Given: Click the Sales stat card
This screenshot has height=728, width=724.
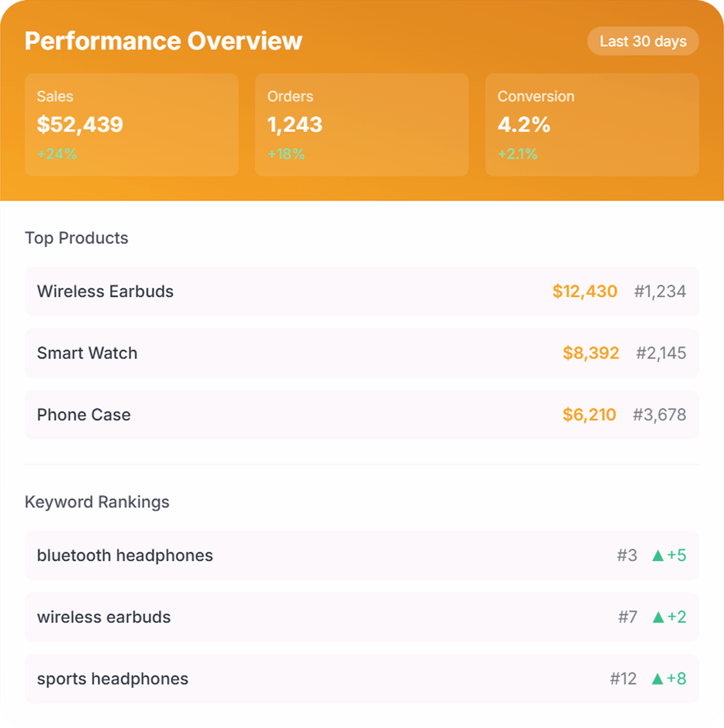Looking at the screenshot, I should (131, 125).
